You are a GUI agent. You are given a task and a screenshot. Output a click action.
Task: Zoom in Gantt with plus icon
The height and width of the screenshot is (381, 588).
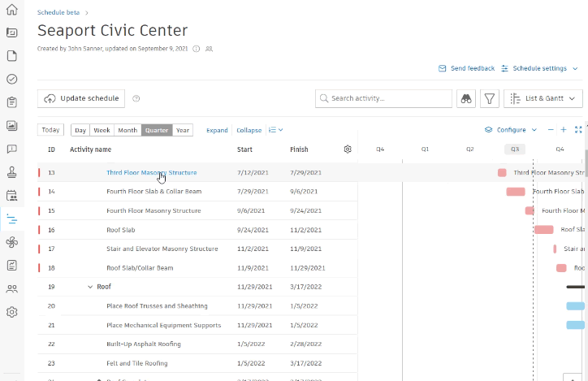tap(564, 130)
